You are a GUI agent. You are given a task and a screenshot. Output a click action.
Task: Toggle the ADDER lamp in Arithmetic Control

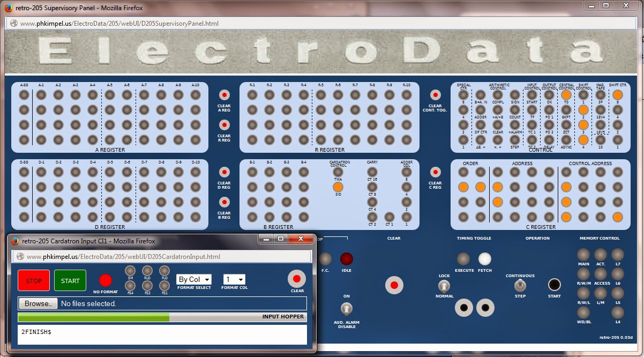click(481, 110)
